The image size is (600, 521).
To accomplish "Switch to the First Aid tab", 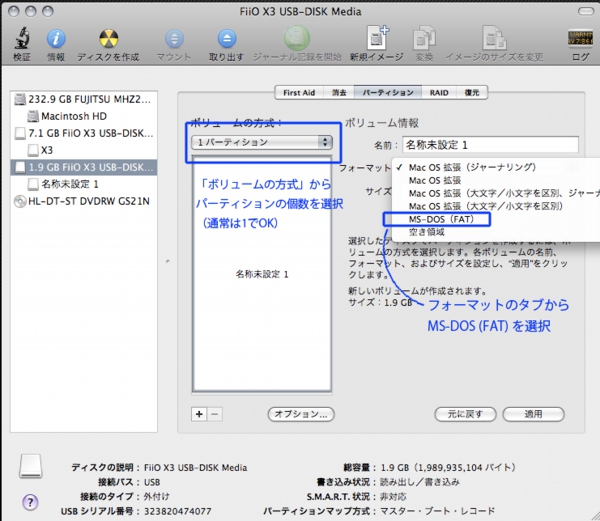I will coord(299,92).
